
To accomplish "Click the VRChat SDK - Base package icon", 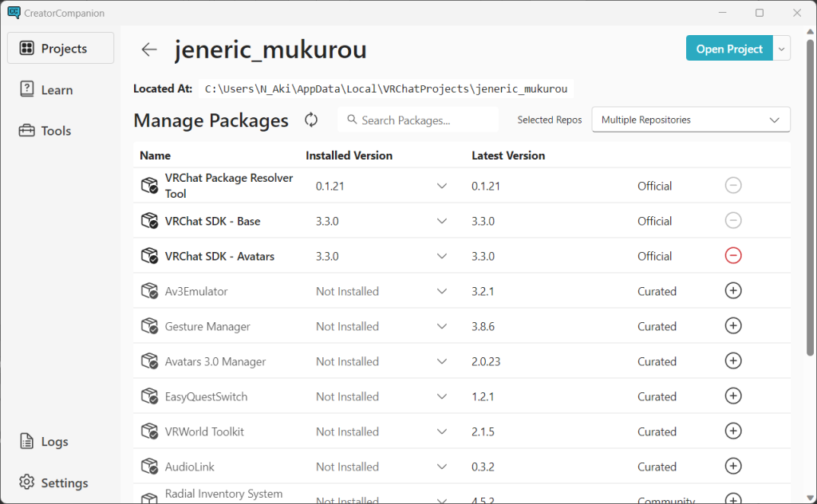I will 149,221.
